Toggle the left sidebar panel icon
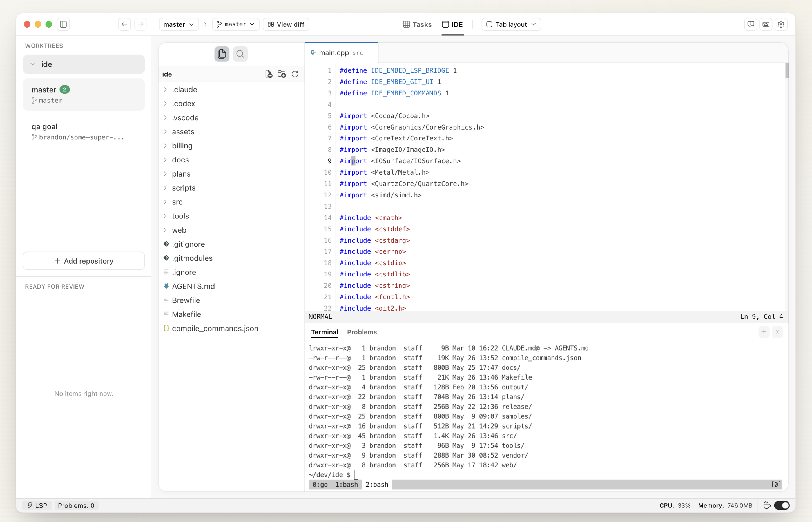Screen dimensions: 812x522 (63, 24)
